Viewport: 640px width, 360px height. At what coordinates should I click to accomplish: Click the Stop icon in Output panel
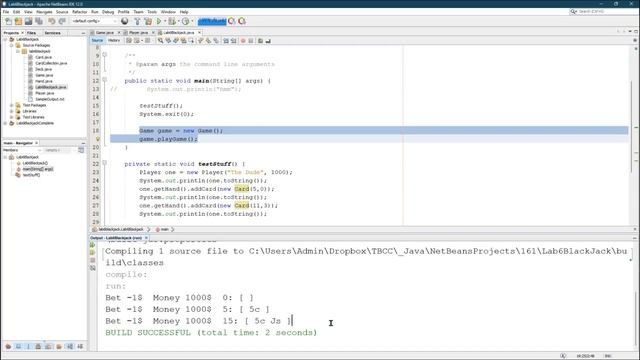pyautogui.click(x=93, y=260)
